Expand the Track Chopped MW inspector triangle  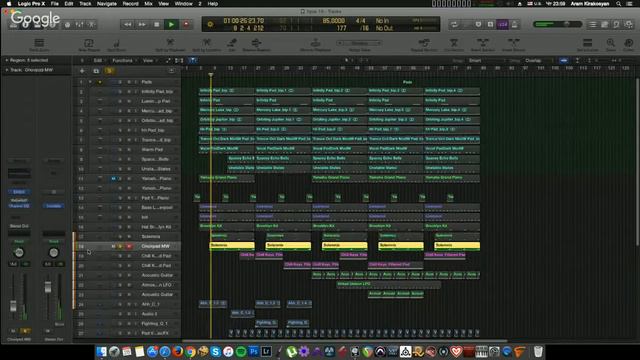point(7,70)
